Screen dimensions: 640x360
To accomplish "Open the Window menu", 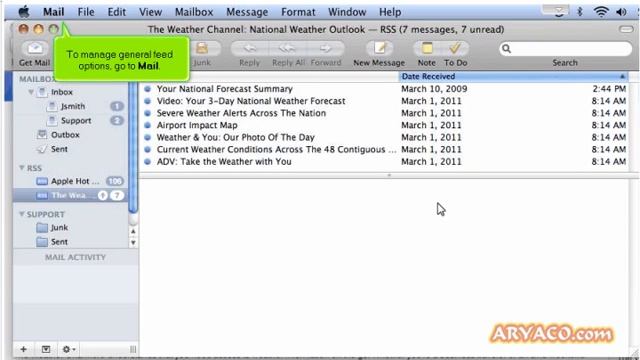I will click(x=347, y=12).
